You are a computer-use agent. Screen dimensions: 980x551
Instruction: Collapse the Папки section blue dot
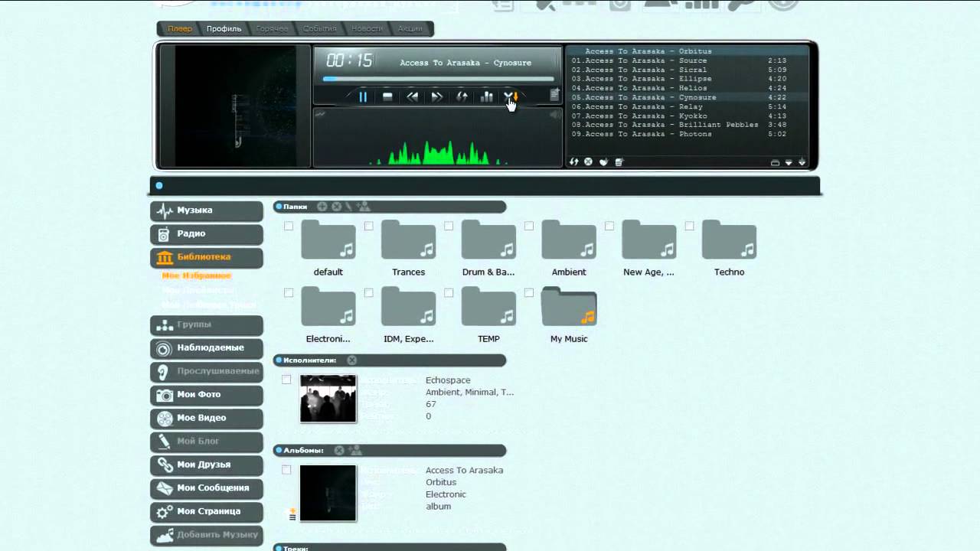coord(279,207)
